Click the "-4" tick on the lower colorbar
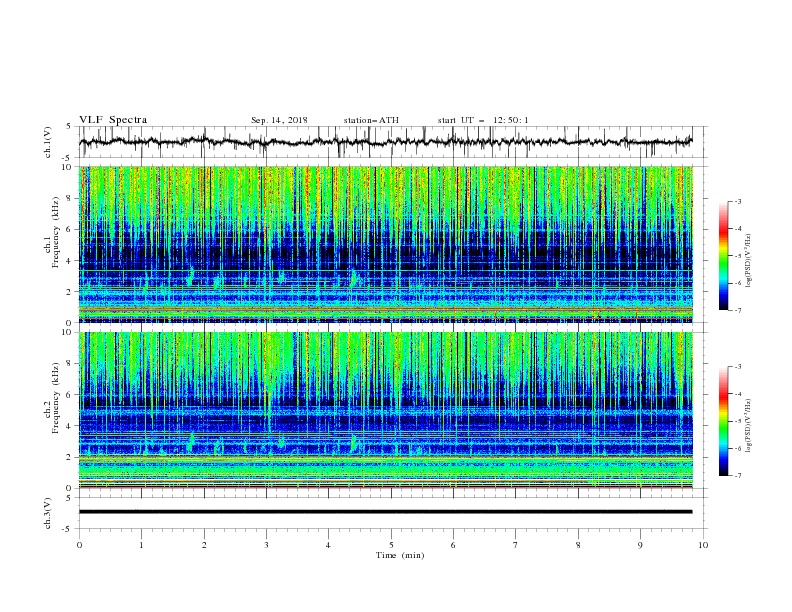 (738, 394)
